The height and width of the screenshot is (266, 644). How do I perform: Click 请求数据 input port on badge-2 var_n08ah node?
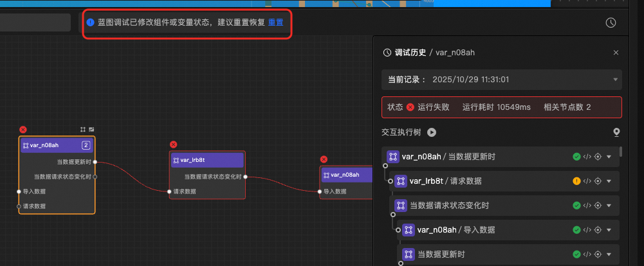click(x=19, y=206)
